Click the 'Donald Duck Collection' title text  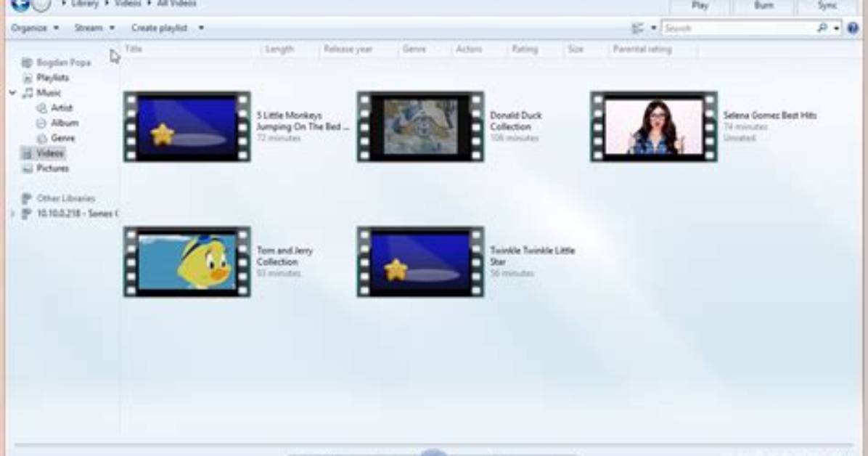coord(516,121)
